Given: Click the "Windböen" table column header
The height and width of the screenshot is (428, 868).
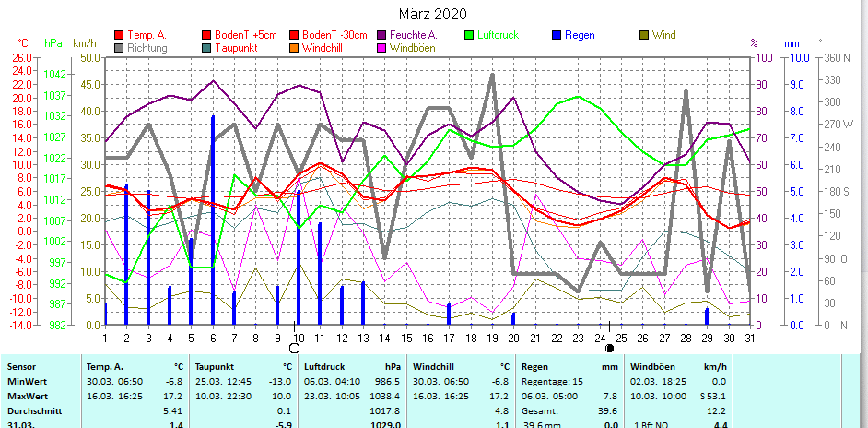Looking at the screenshot, I should 651,367.
